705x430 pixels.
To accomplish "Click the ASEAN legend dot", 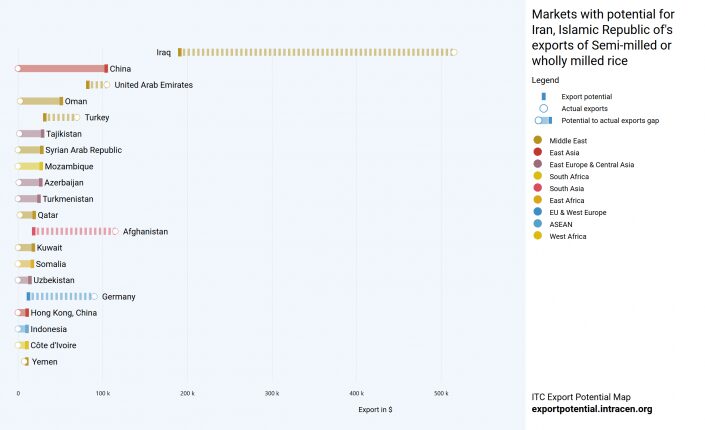I will (x=537, y=224).
